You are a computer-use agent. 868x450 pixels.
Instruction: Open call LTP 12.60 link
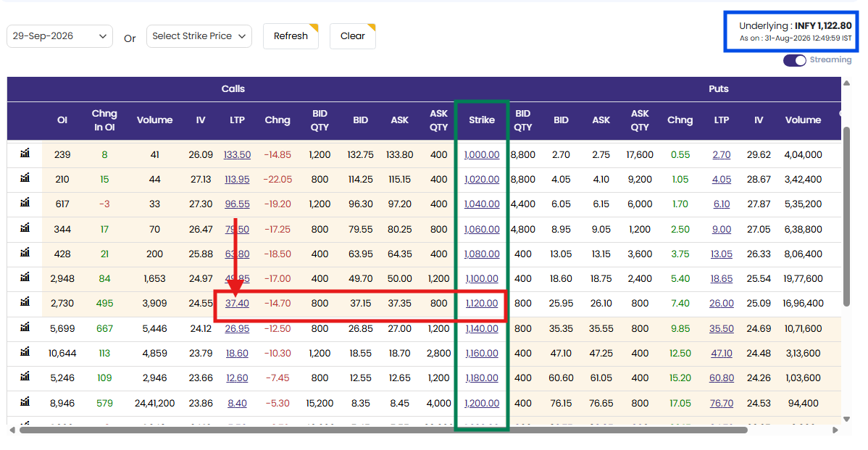pyautogui.click(x=237, y=378)
